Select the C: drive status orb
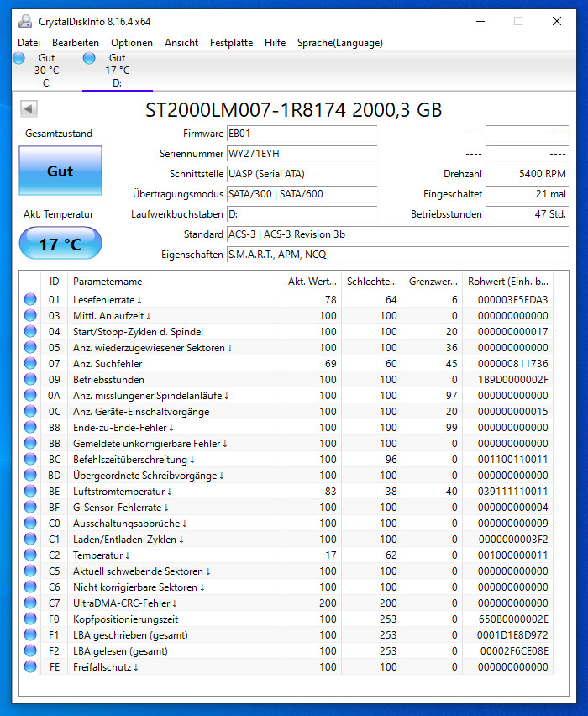This screenshot has width=588, height=716. [18, 58]
